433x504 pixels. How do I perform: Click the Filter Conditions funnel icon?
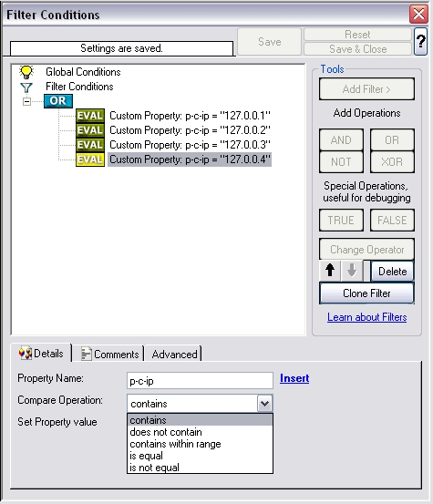click(26, 87)
